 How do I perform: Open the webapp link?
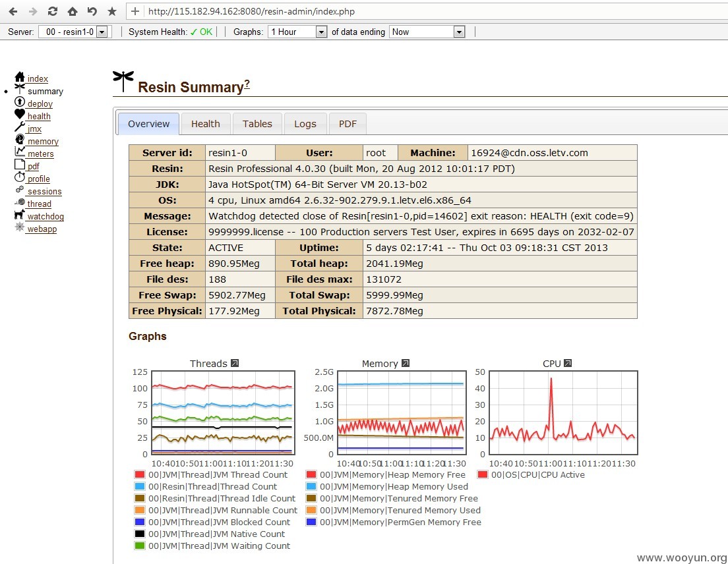click(42, 229)
